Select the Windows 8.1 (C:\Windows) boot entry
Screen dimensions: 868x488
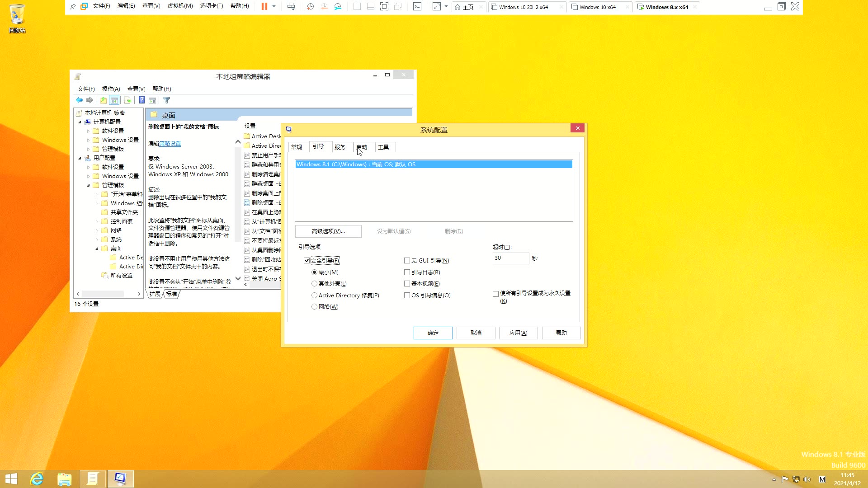click(x=434, y=164)
